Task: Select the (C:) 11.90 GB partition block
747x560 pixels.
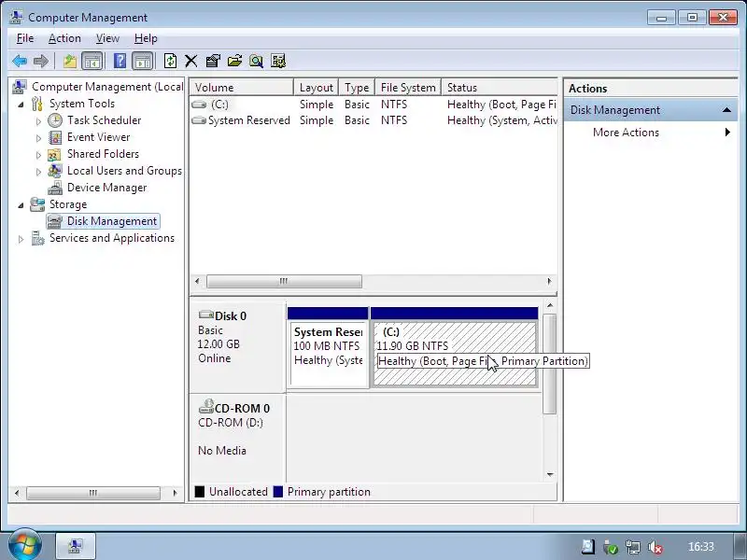Action: tap(455, 347)
